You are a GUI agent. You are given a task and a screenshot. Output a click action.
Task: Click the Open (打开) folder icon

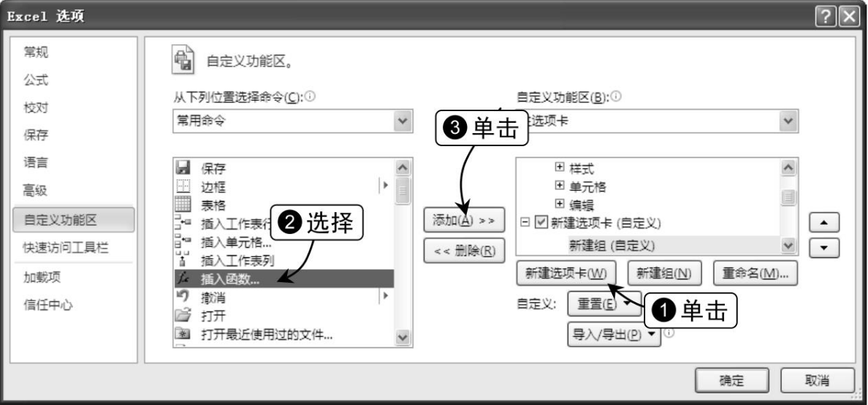pos(183,316)
